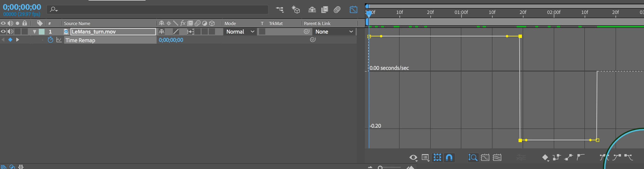
Task: Open the composition mini-flowchart icon
Action: point(280,10)
